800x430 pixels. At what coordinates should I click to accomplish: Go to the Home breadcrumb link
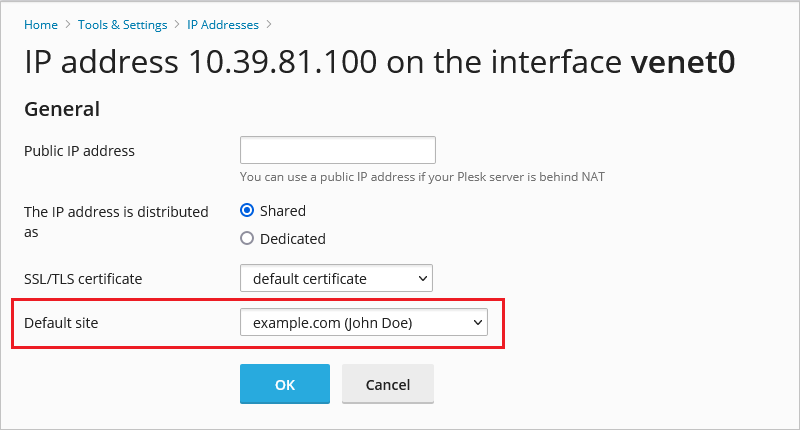point(40,24)
